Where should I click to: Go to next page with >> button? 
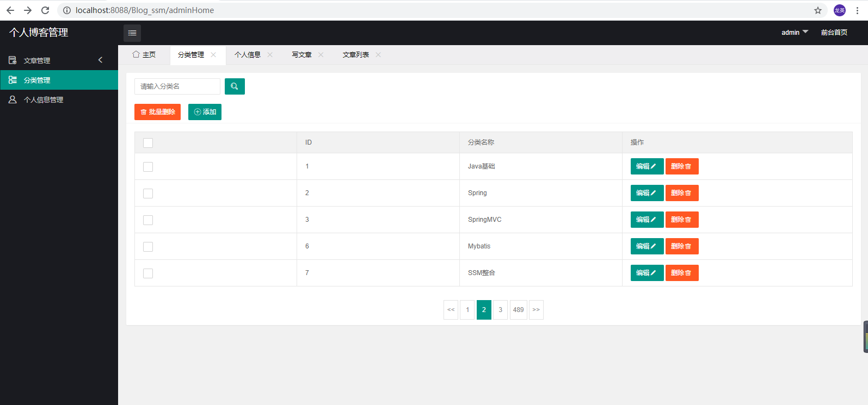tap(536, 310)
